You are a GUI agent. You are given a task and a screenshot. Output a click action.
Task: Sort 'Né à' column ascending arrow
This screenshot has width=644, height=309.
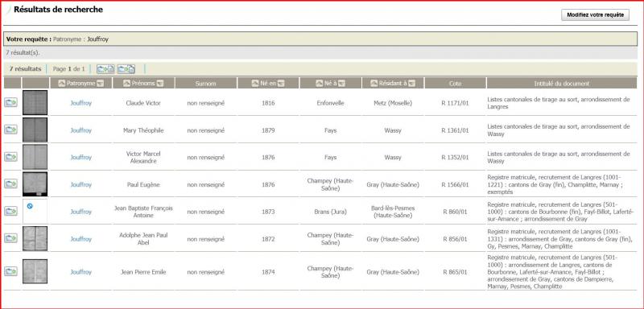319,84
